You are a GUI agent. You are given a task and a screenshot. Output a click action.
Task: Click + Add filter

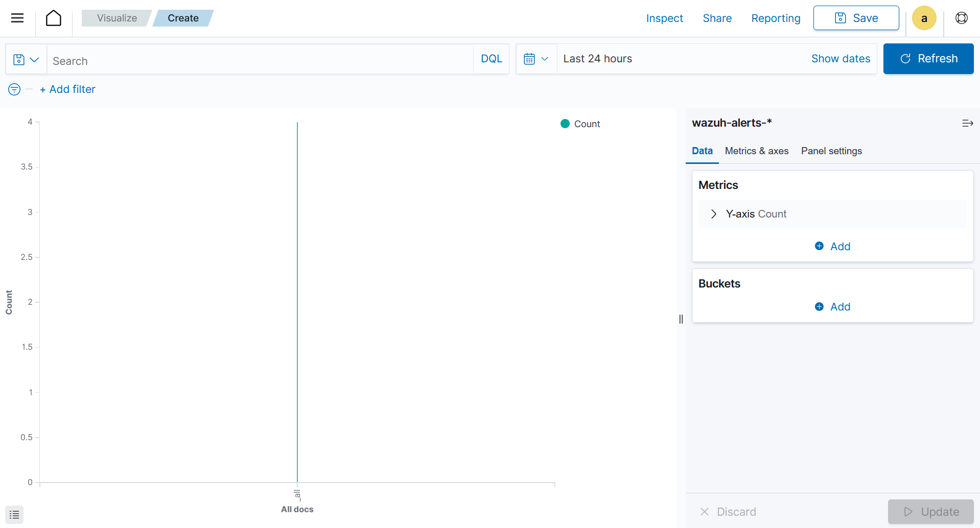pyautogui.click(x=67, y=89)
